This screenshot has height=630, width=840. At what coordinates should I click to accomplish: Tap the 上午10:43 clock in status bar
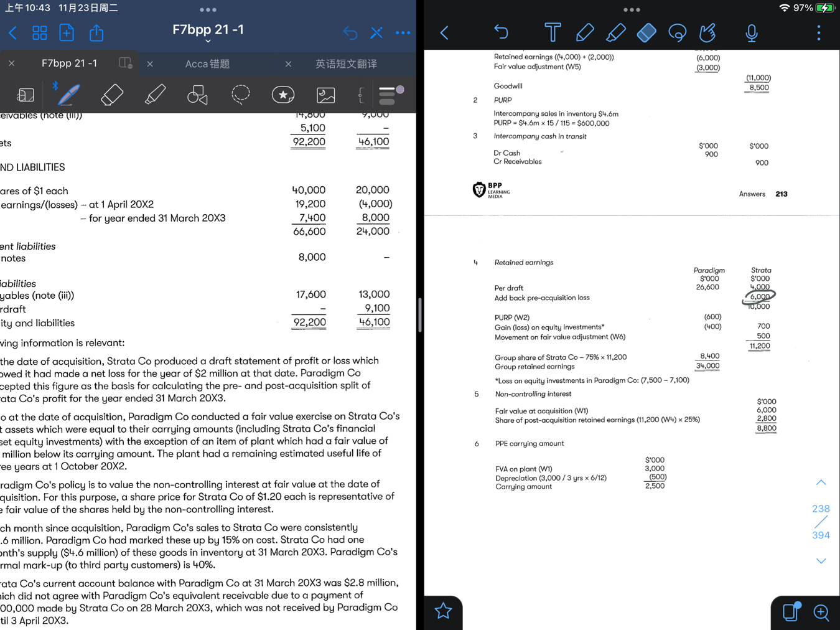coord(27,8)
